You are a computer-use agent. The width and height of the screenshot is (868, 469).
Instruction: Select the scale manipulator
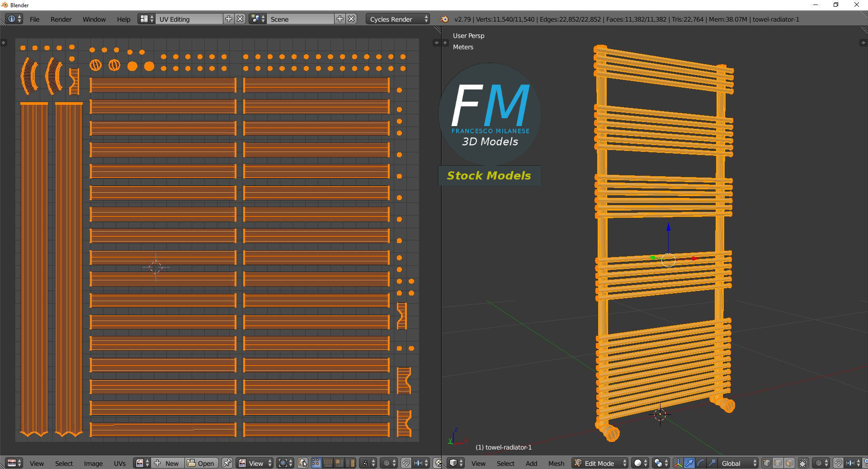pyautogui.click(x=712, y=463)
